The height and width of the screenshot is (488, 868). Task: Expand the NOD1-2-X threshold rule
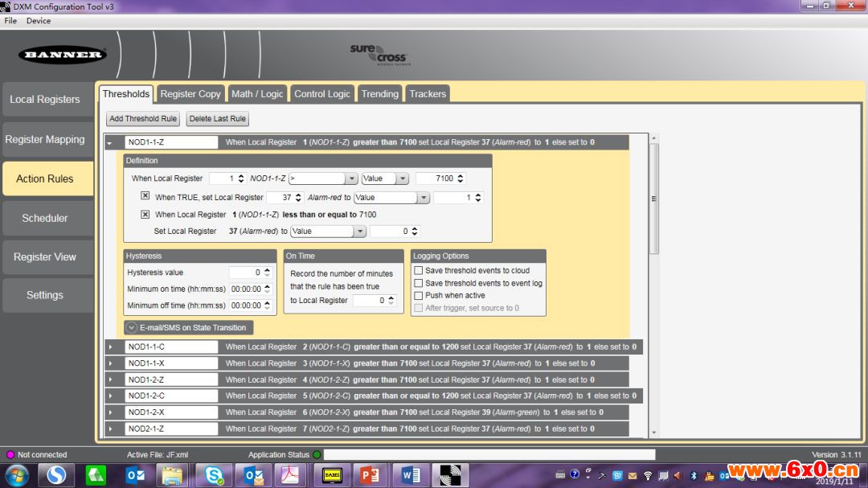(111, 412)
